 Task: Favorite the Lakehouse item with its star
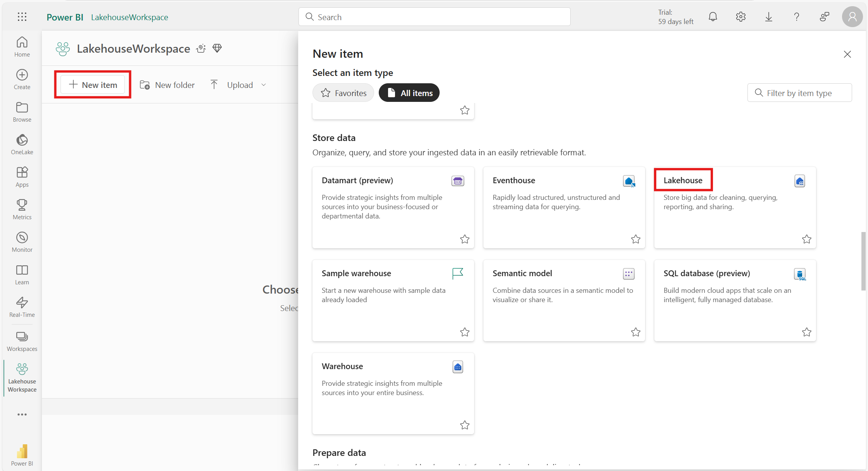click(x=806, y=239)
